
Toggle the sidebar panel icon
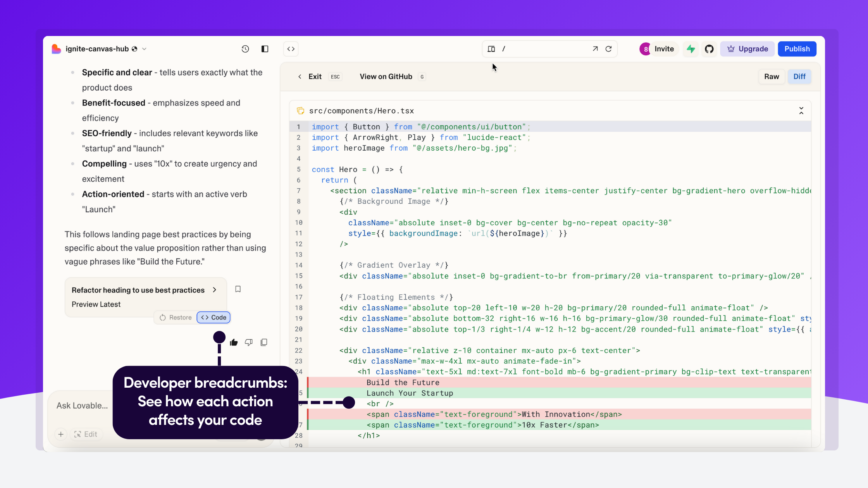[x=265, y=49]
